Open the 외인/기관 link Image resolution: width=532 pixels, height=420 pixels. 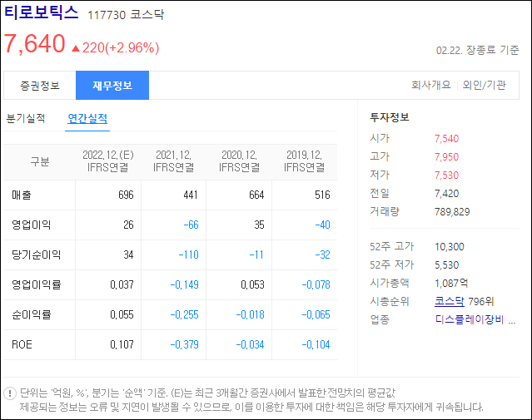(x=485, y=85)
